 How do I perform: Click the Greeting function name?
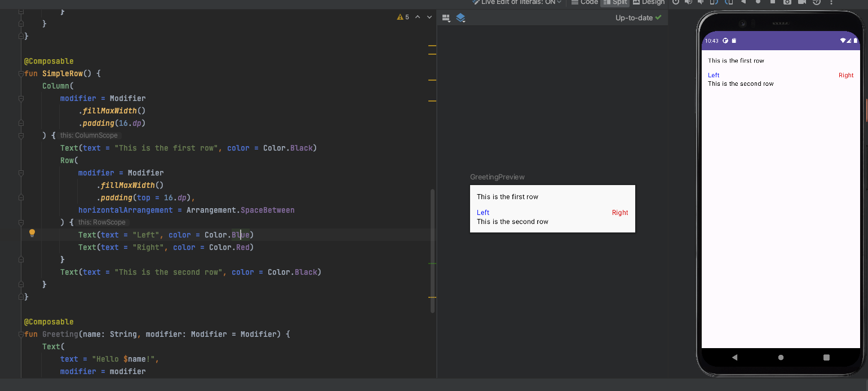click(60, 334)
